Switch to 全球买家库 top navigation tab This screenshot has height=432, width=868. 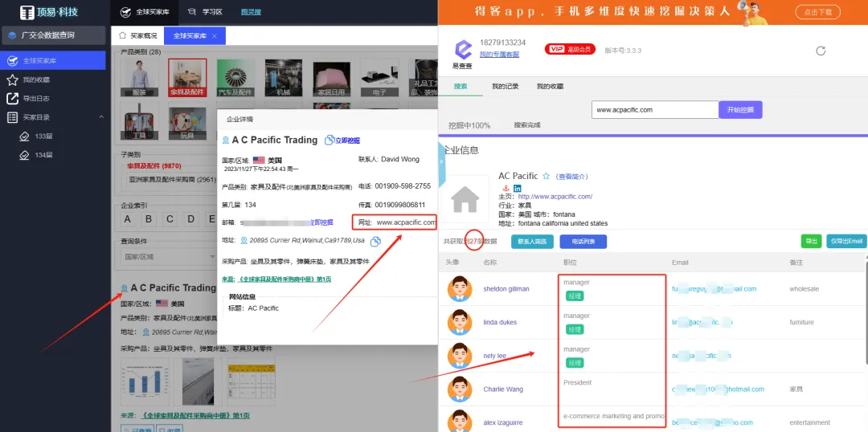pyautogui.click(x=144, y=11)
